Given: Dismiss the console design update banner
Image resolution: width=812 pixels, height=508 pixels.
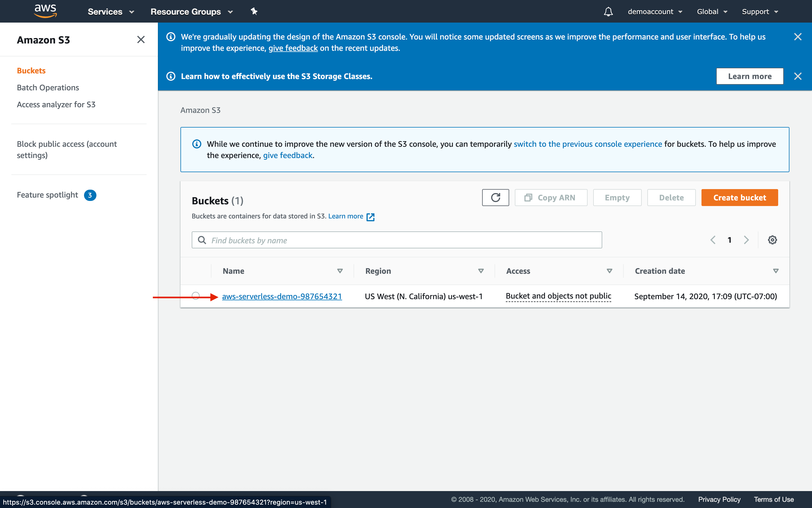Looking at the screenshot, I should coord(798,37).
